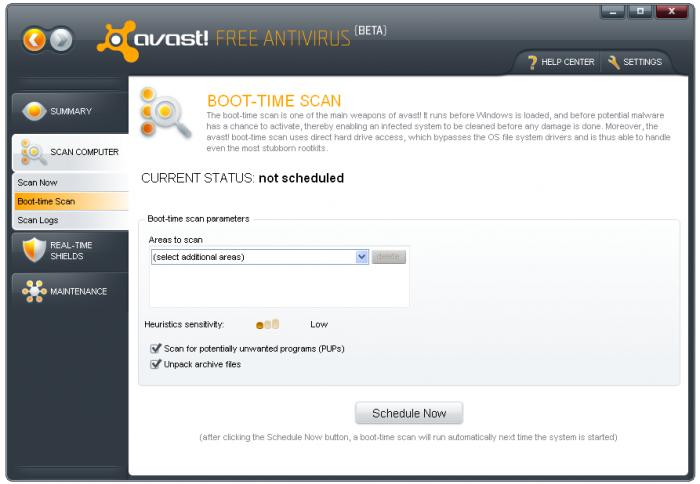
Task: Click the Summary eye icon
Action: (34, 111)
